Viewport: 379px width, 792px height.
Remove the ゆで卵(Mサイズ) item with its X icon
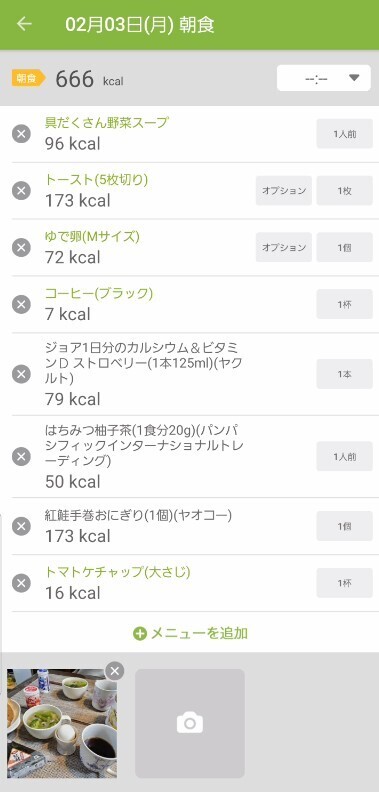click(x=21, y=248)
